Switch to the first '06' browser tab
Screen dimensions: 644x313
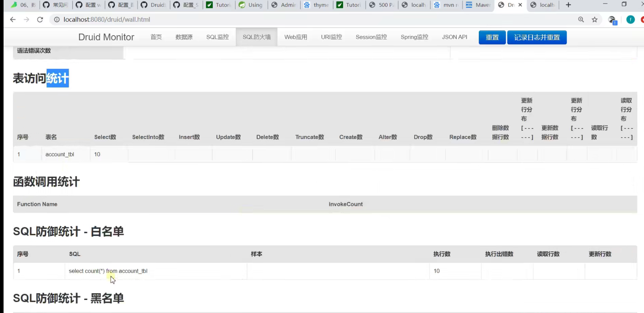tap(23, 5)
